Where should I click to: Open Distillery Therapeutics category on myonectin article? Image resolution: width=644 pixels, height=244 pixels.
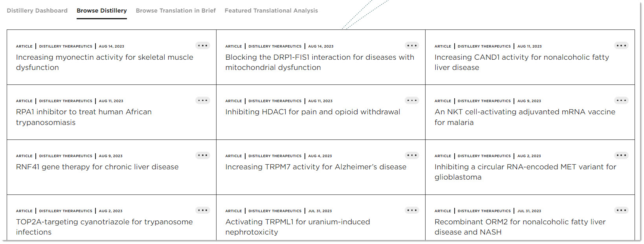pos(66,46)
